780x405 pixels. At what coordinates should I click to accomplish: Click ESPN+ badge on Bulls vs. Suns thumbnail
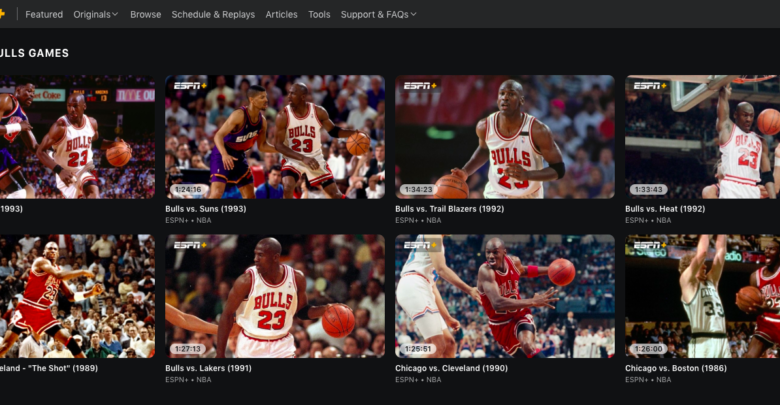pos(190,86)
